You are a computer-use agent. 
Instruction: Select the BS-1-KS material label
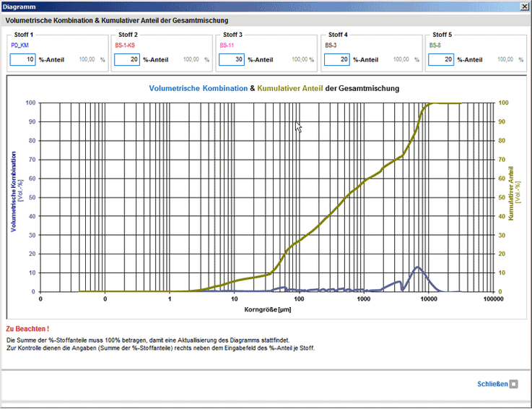pyautogui.click(x=125, y=46)
